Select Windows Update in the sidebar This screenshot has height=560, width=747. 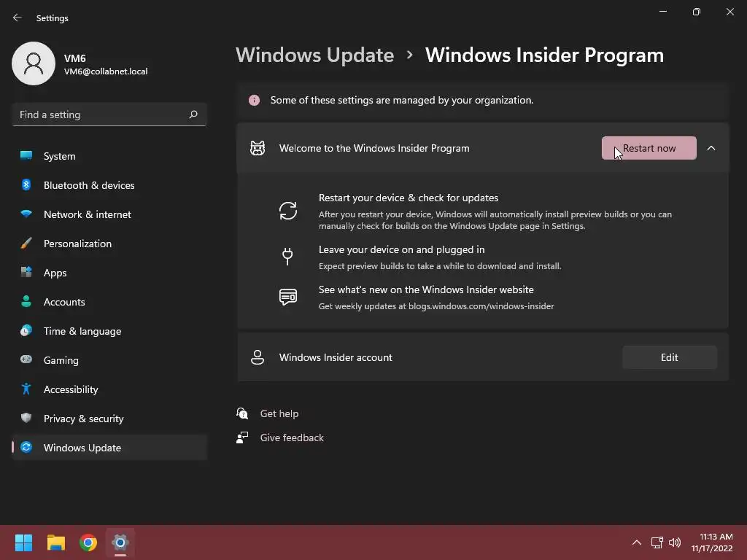coord(109,448)
